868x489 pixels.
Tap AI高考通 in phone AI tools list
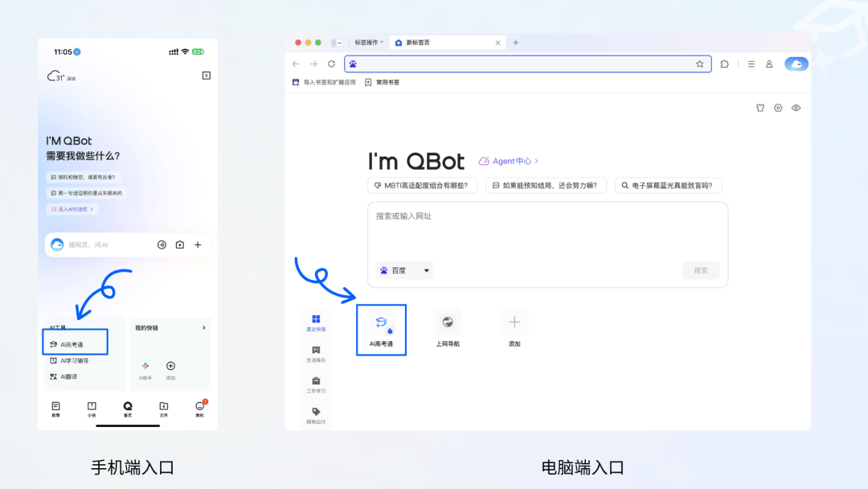[x=67, y=344]
